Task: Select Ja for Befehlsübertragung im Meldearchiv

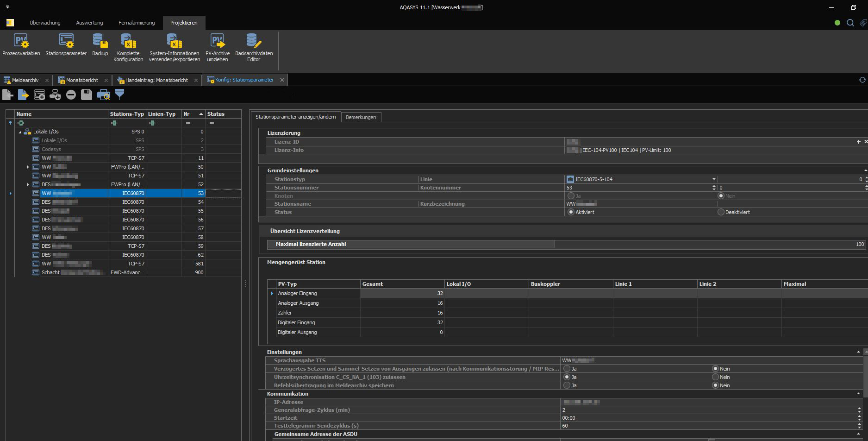Action: click(x=567, y=385)
